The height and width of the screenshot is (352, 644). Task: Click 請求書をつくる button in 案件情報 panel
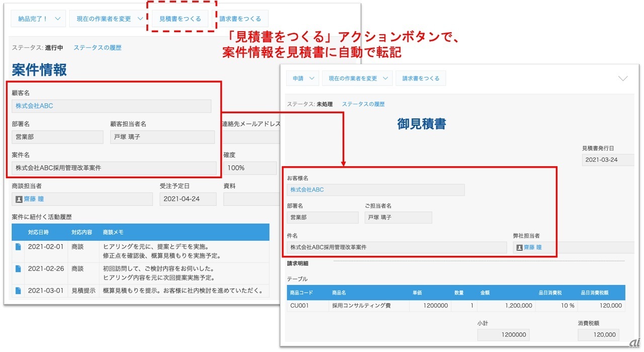(240, 19)
